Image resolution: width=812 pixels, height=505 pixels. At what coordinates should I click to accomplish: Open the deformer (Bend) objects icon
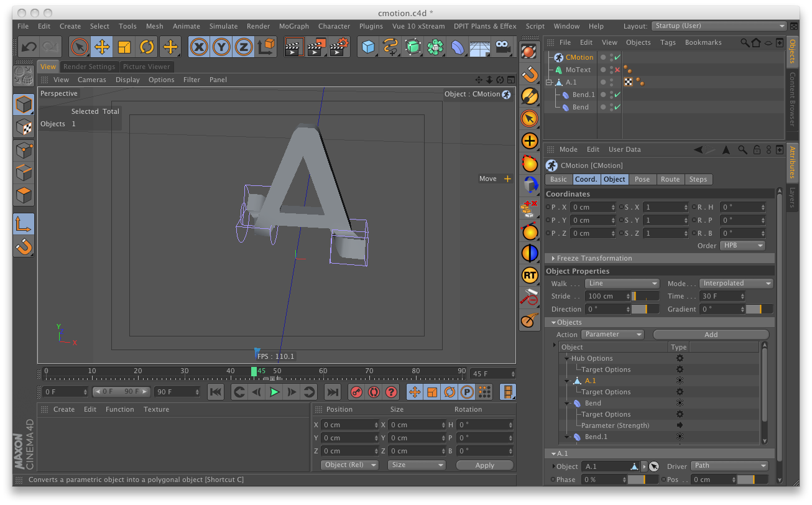pos(458,47)
